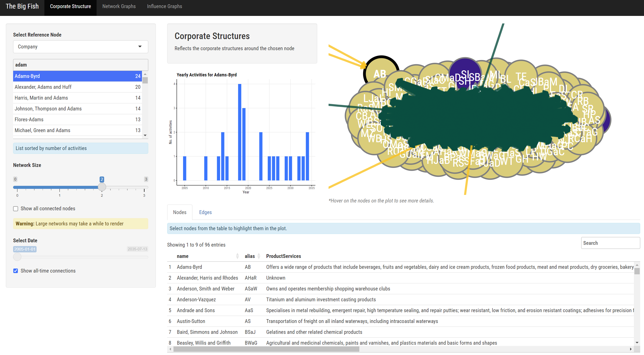644x355 pixels.
Task: Click the table horizontal scroll right arrow
Action: pos(631,349)
